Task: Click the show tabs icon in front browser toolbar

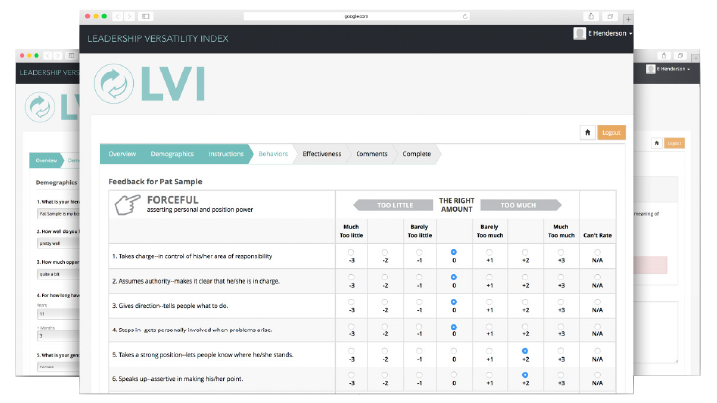Action: (x=610, y=16)
